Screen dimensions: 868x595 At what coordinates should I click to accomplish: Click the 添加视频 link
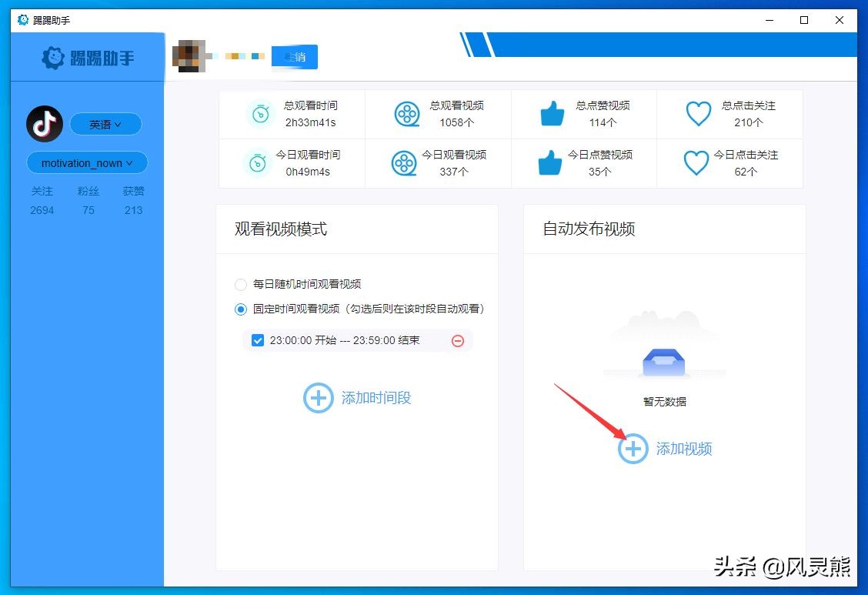pyautogui.click(x=684, y=449)
